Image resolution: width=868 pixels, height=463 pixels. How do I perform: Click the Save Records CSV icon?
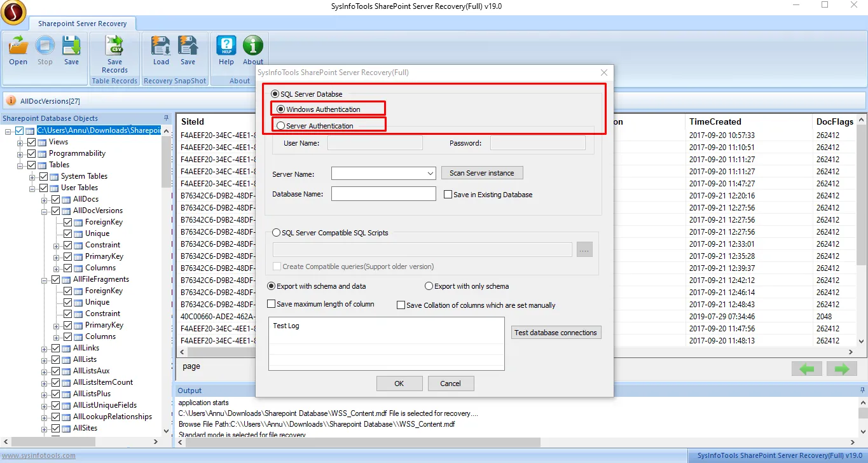(114, 45)
